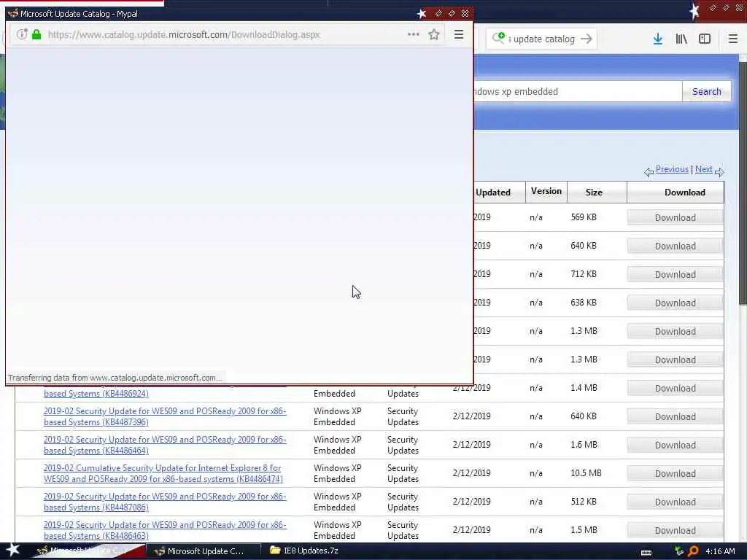
Task: Click green padlock icon in popup address bar
Action: point(36,34)
